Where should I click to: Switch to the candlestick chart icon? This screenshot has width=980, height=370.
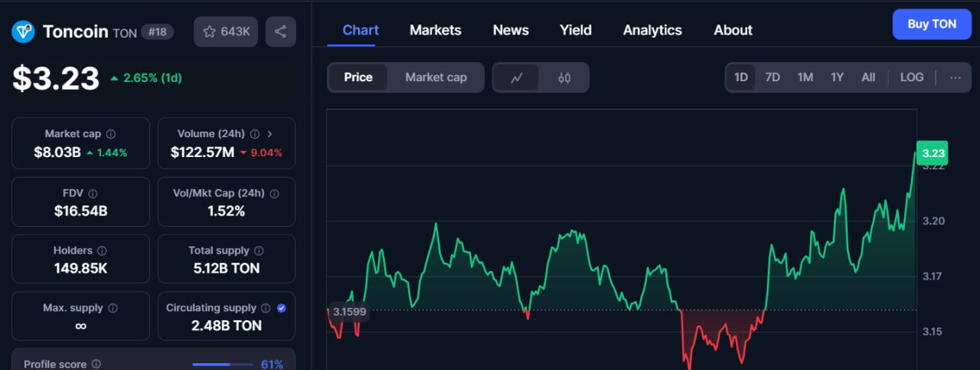[564, 77]
